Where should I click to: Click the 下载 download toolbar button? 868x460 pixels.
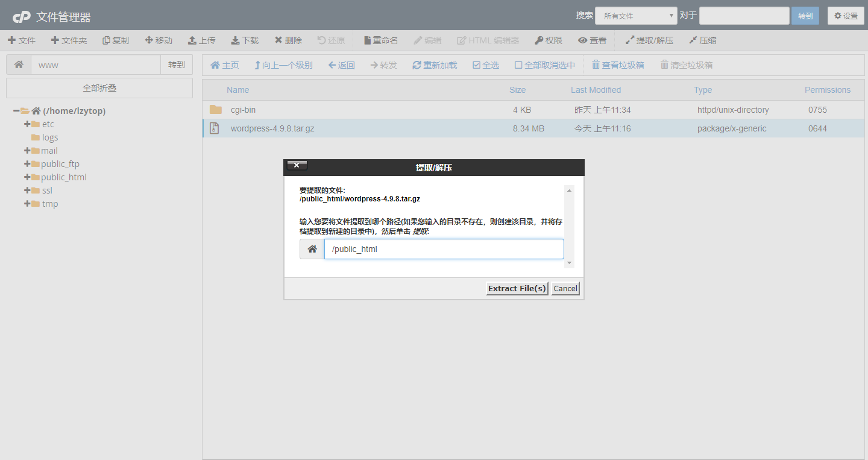pyautogui.click(x=245, y=40)
